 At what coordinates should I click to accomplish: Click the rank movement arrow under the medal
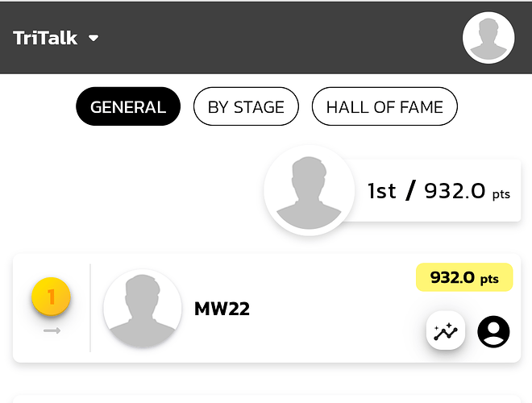click(52, 330)
